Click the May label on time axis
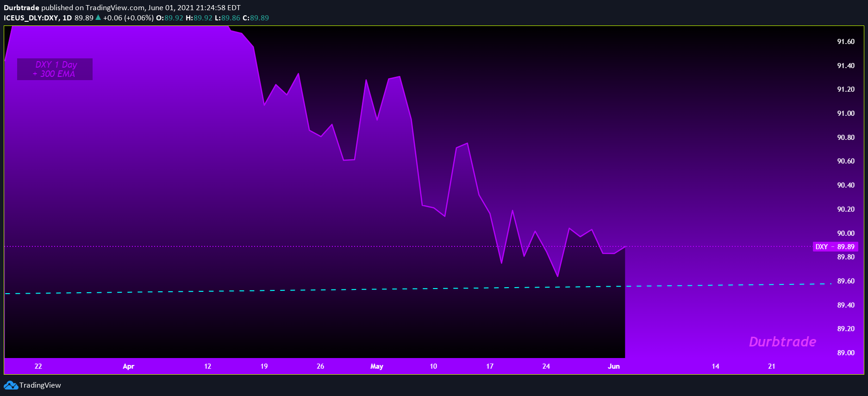The width and height of the screenshot is (868, 396). tap(377, 366)
